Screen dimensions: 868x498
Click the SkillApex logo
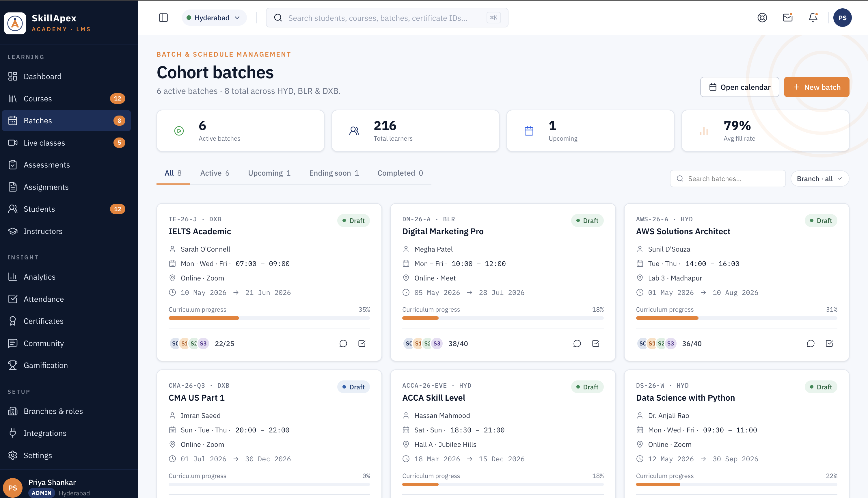click(15, 23)
